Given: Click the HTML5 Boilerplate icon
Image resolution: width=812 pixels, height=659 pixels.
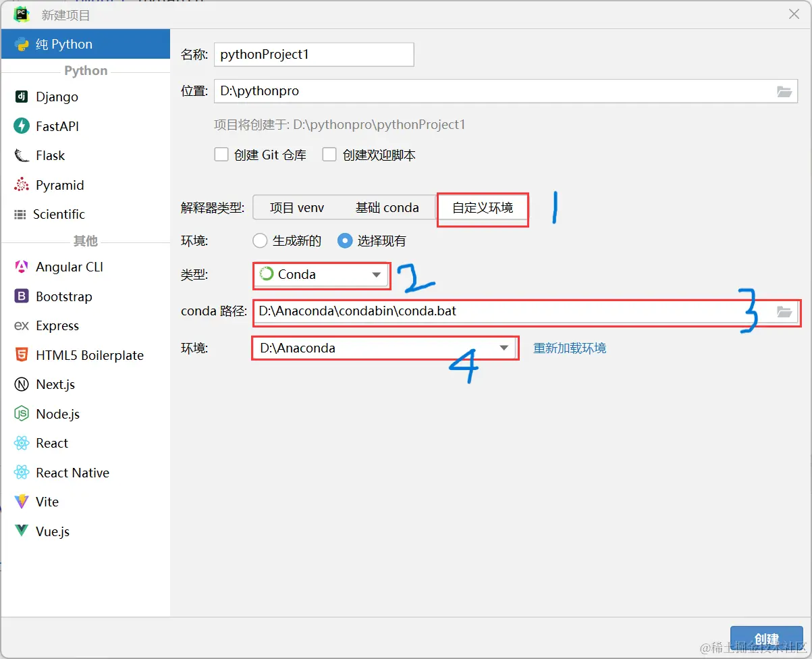Looking at the screenshot, I should click(22, 355).
